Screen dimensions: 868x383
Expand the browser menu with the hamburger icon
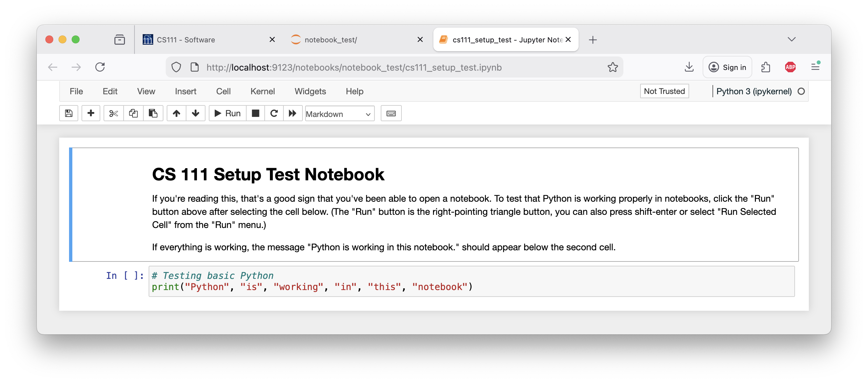(x=815, y=67)
